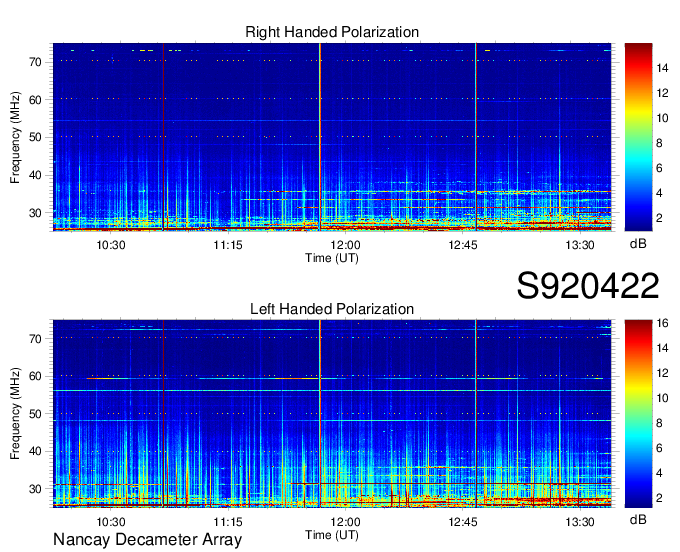Viewport: 680px width, 552px height.
Task: Click the 10:30 time tick on the bottom plot
Action: [111, 522]
